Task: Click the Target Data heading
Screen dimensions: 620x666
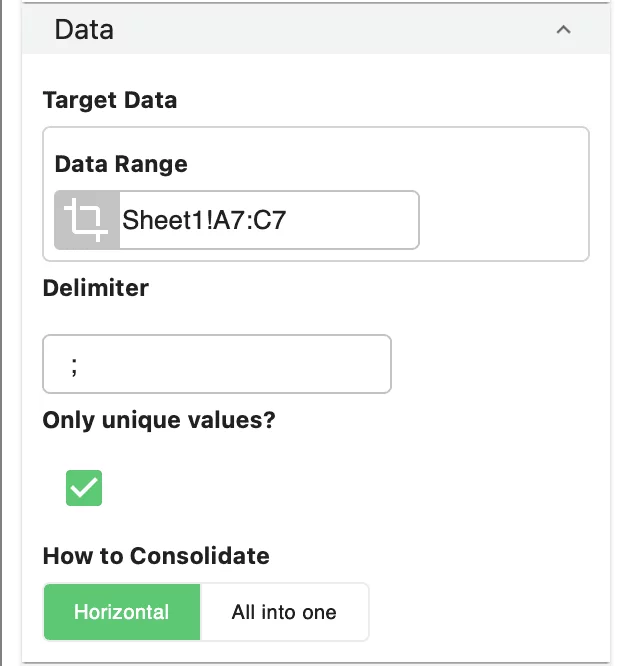Action: point(110,100)
